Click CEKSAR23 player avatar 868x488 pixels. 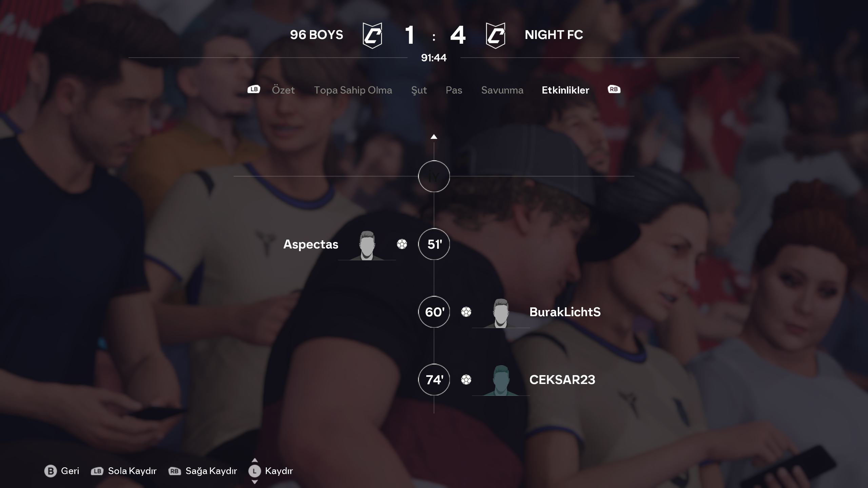501,381
